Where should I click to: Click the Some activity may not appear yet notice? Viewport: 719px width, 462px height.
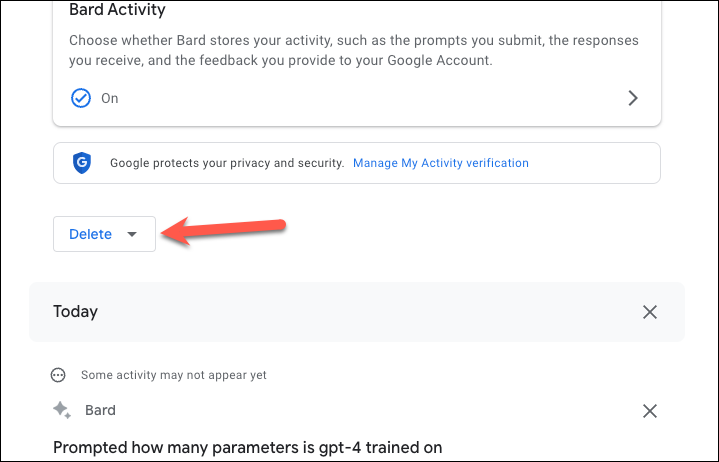click(x=174, y=375)
